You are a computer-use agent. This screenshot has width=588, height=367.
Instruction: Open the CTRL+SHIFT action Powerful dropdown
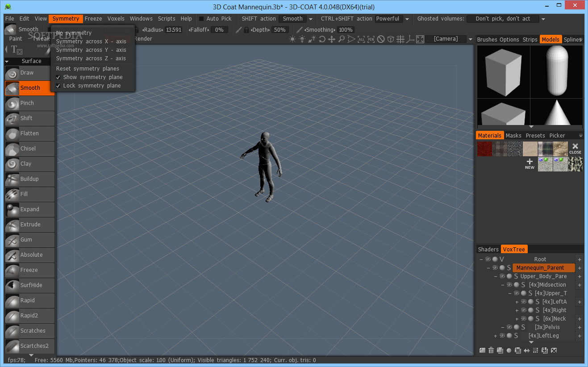click(x=407, y=19)
